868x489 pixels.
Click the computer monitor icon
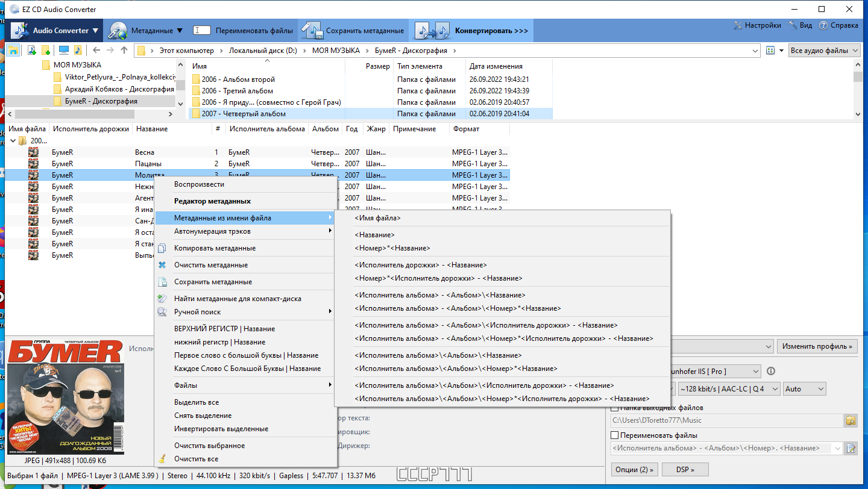pyautogui.click(x=63, y=51)
